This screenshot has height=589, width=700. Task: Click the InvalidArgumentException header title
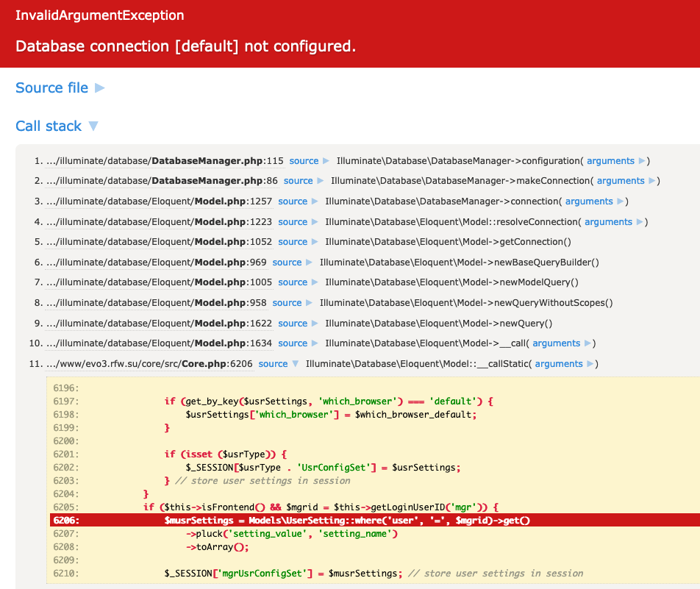coord(99,15)
